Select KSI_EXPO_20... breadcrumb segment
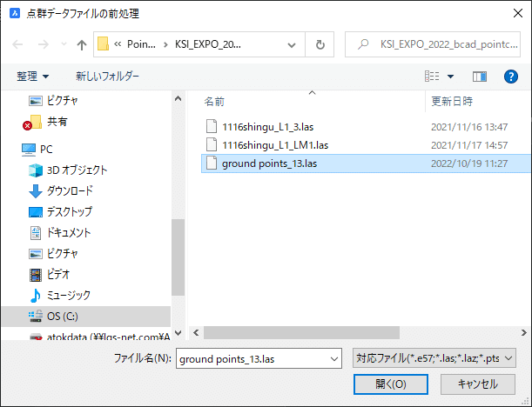This screenshot has height=407, width=532. [x=208, y=44]
